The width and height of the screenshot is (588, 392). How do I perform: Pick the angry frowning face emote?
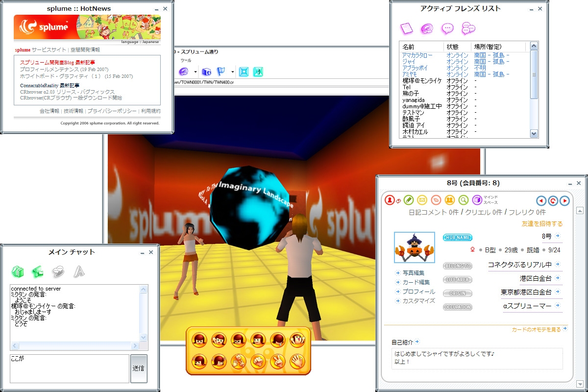coord(238,339)
